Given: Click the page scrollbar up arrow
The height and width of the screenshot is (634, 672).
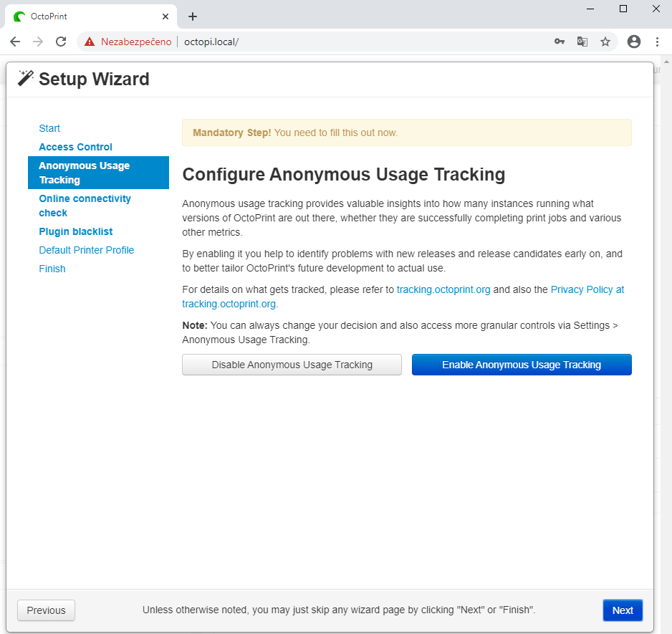Looking at the screenshot, I should click(666, 62).
